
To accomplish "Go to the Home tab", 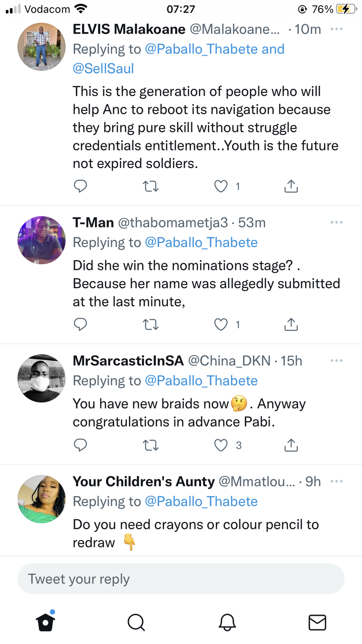I will tap(45, 621).
